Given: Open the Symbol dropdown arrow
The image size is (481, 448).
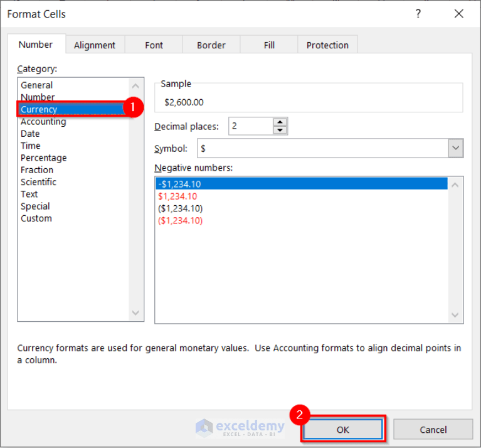Looking at the screenshot, I should [455, 148].
